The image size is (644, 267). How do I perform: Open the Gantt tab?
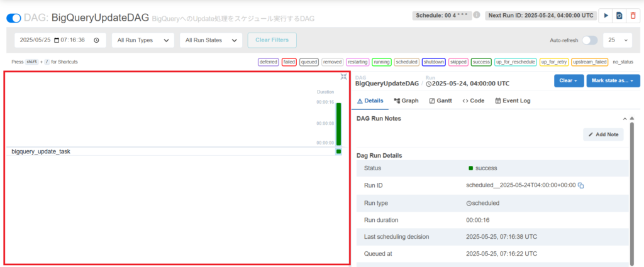(x=440, y=101)
